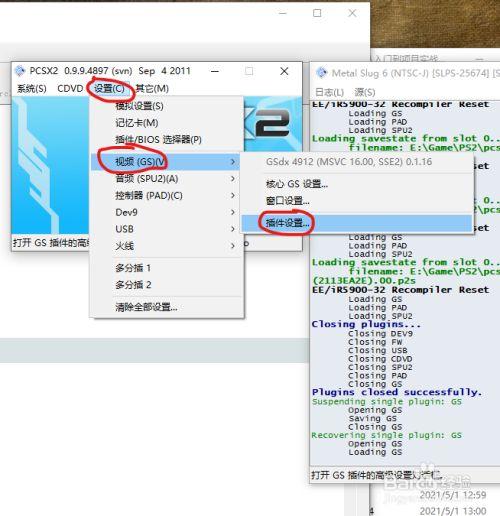500x516 pixels.
Task: Open the CDVD menu
Action: point(70,89)
